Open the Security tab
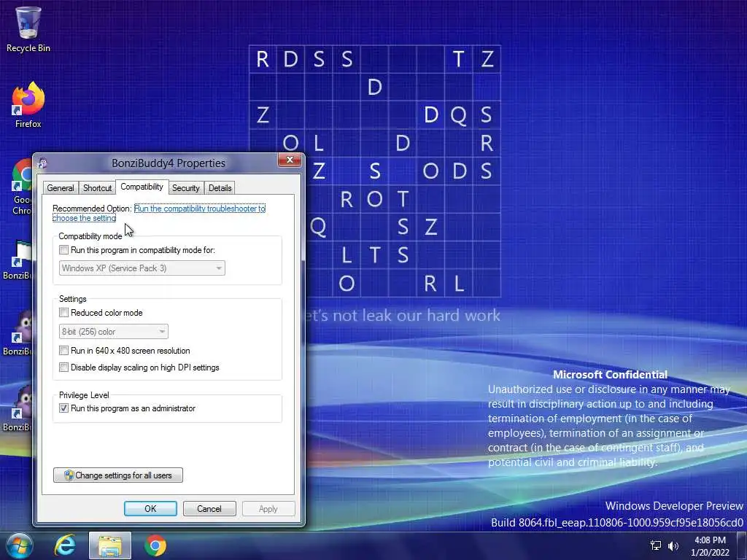The height and width of the screenshot is (560, 747). (186, 188)
